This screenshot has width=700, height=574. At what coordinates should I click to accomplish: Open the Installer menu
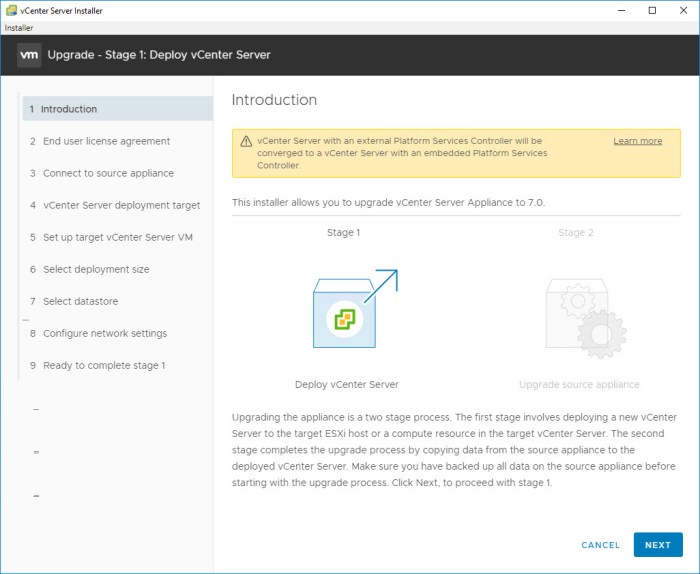point(19,28)
